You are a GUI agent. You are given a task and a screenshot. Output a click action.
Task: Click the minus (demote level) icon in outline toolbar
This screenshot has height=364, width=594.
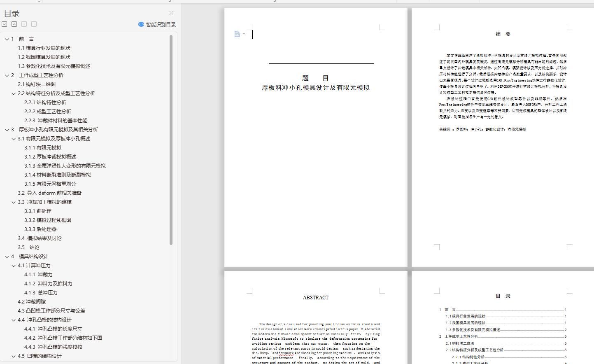34,24
